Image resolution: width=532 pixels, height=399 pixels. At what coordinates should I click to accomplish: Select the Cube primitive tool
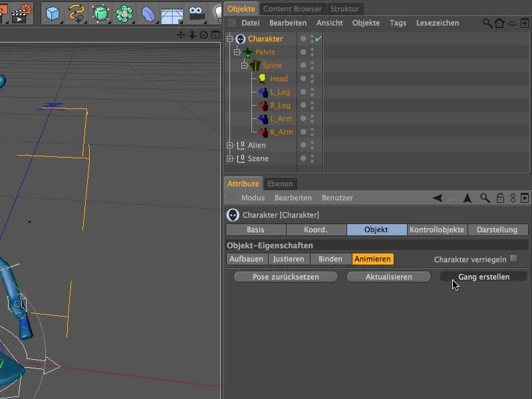(x=53, y=13)
